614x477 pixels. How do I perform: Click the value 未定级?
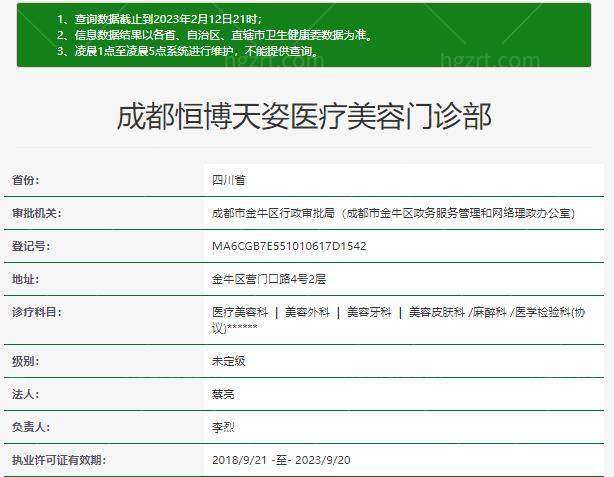pyautogui.click(x=229, y=361)
